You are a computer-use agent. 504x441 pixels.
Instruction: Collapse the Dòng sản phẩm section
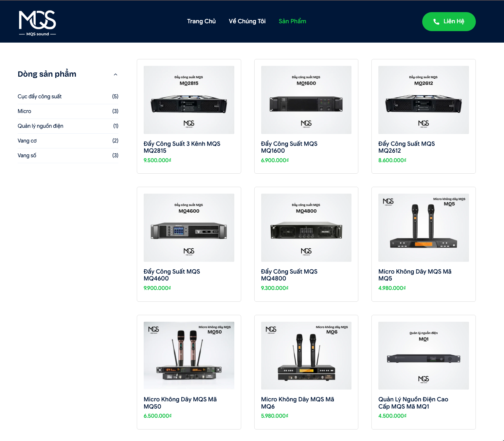point(116,74)
